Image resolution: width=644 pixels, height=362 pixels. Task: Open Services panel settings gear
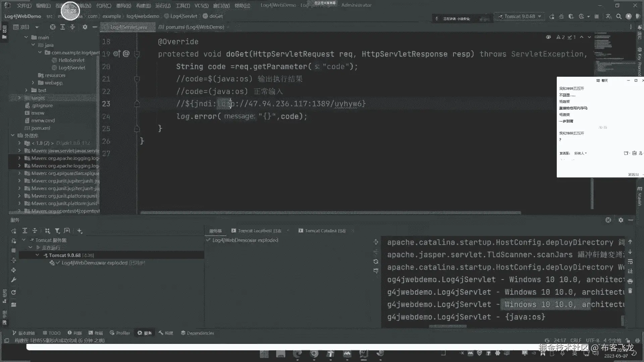tap(621, 220)
